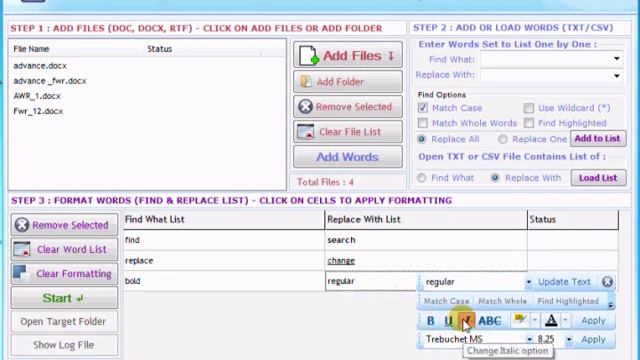Toggle the Italic formatting icon
Image resolution: width=640 pixels, height=360 pixels.
coord(467,321)
